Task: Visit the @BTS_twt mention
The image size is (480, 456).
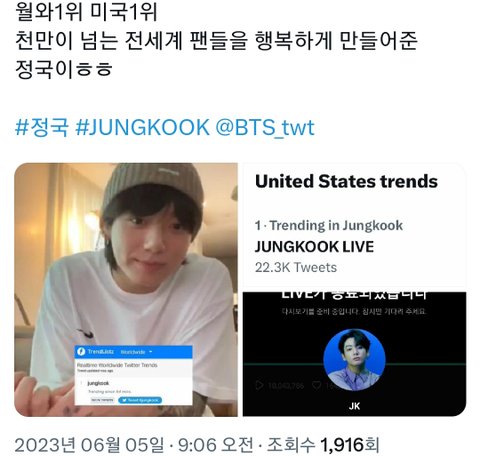Action: click(265, 127)
